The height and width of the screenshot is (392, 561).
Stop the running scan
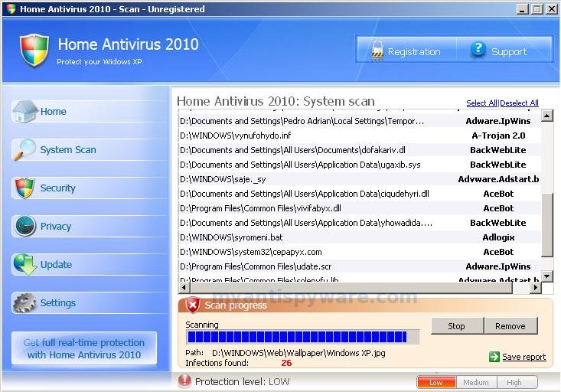[457, 326]
